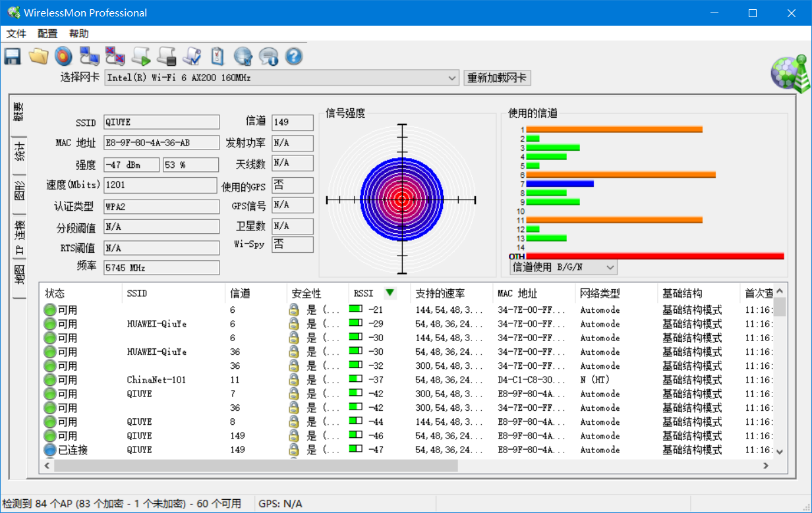Sort list by the MAC 地址 column header
Image resolution: width=812 pixels, height=513 pixels.
pyautogui.click(x=534, y=293)
